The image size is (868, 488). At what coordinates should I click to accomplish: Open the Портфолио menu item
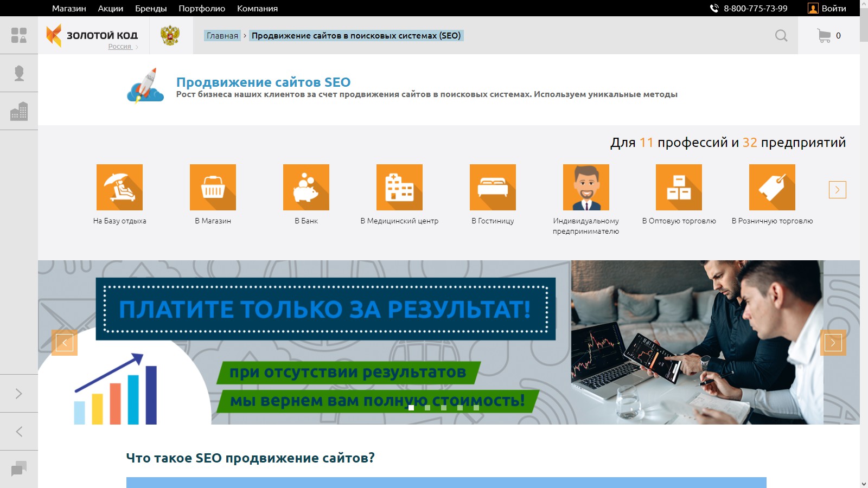point(202,9)
